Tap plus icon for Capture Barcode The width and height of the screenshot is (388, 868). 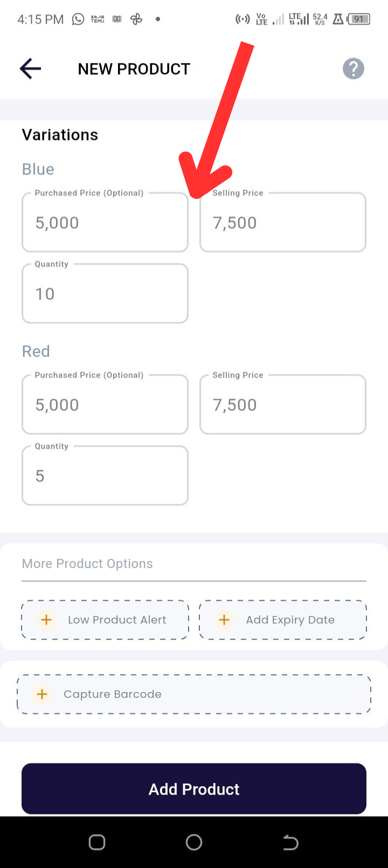tap(42, 694)
